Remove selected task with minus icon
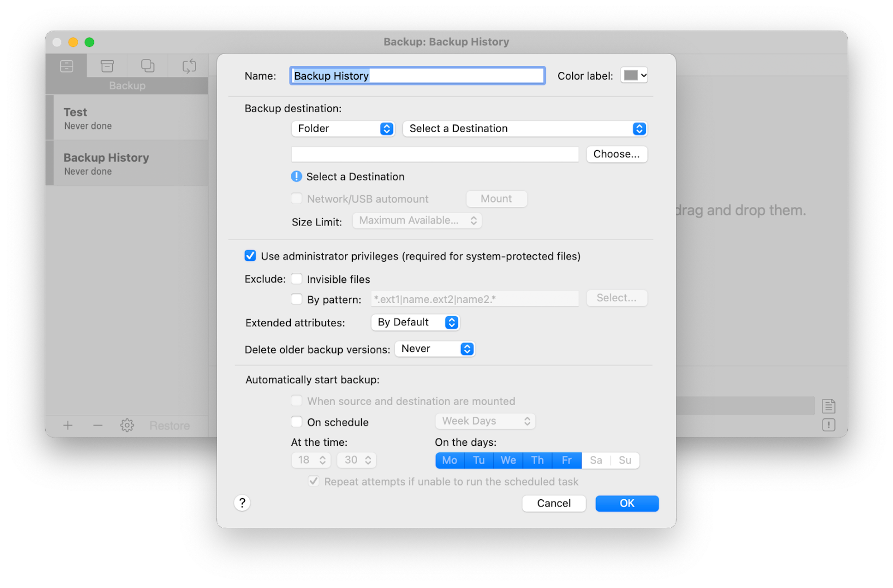The image size is (893, 588). point(98,426)
